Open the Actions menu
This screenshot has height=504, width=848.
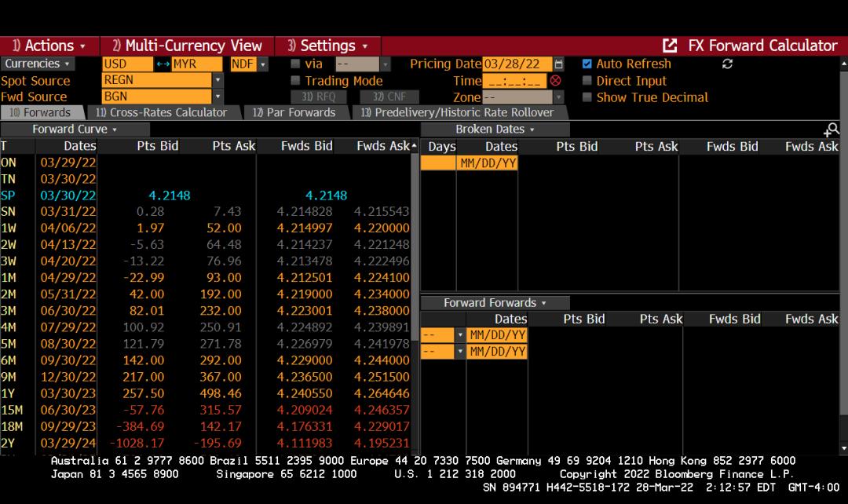point(49,46)
